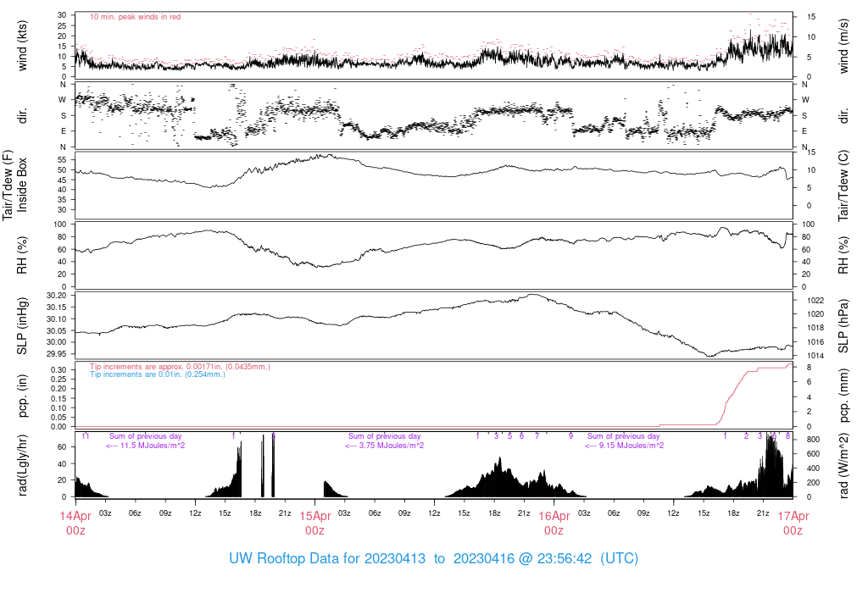
Task: Click the 'Tair/Tdew (C)' axis label
Action: [843, 186]
